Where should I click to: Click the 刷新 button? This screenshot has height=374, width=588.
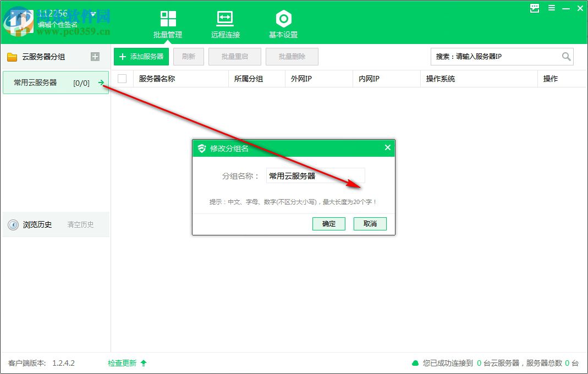(x=189, y=57)
